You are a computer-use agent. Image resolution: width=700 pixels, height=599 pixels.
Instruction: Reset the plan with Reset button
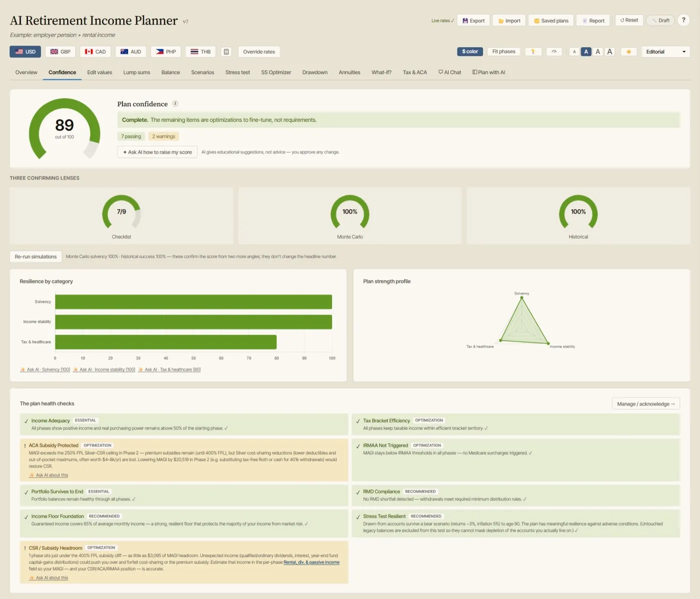coord(629,20)
